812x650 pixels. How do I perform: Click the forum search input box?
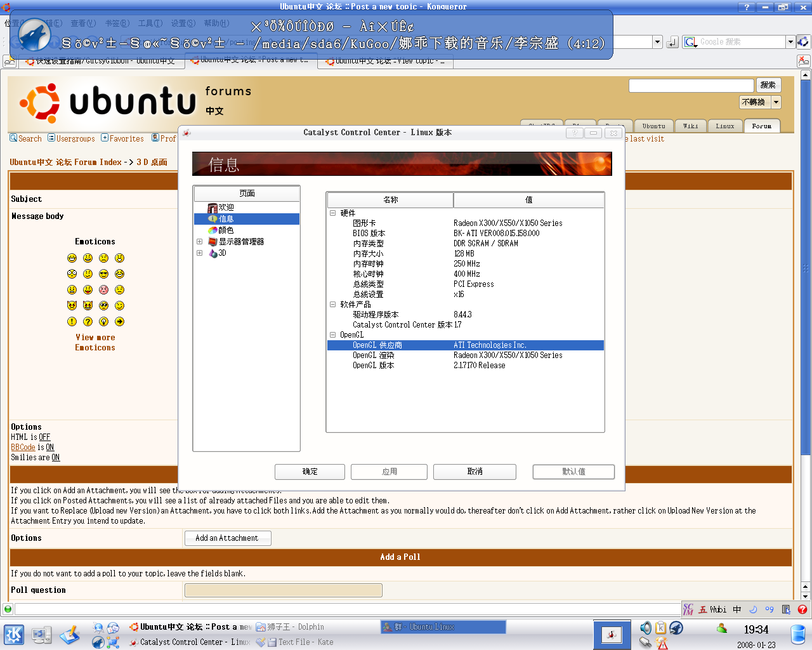[x=691, y=85]
